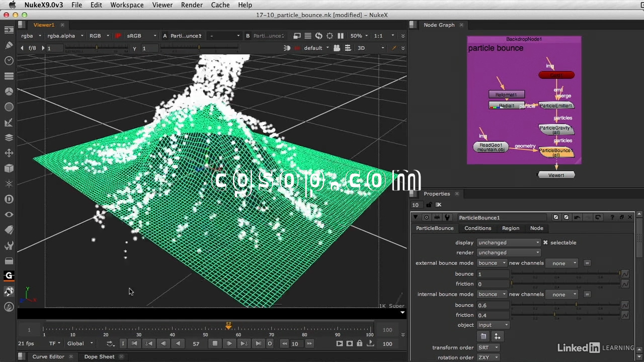
Task: Open the Render menu
Action: coord(192,5)
